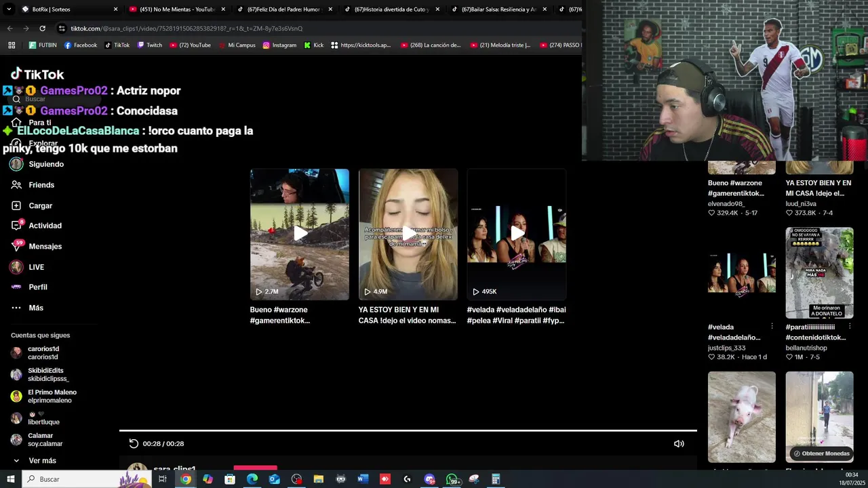Viewport: 868px width, 488px height.
Task: Expand the Más menu
Action: (x=27, y=308)
